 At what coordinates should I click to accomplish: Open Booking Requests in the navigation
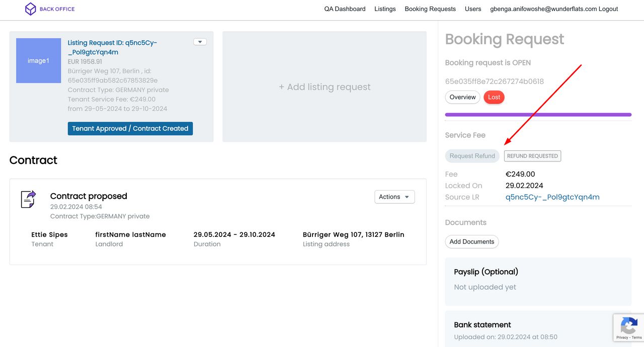pos(430,9)
